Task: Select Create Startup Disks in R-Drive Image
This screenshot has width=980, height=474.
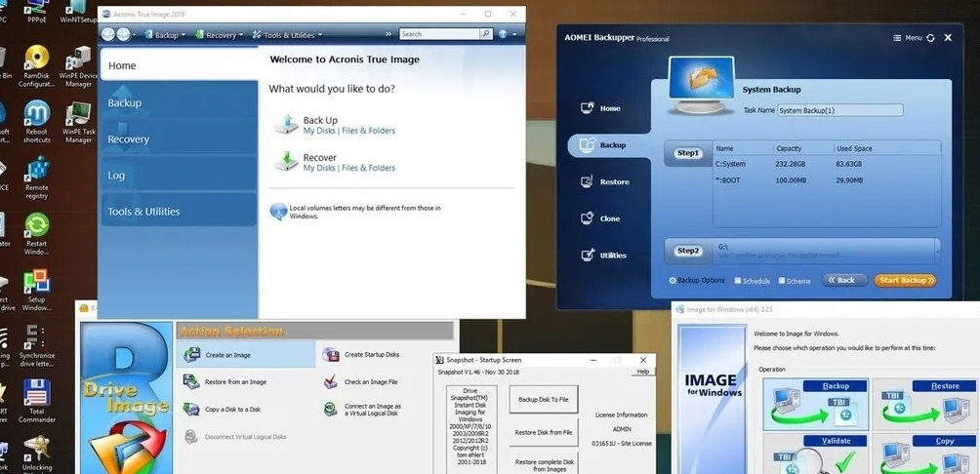Action: (360, 355)
